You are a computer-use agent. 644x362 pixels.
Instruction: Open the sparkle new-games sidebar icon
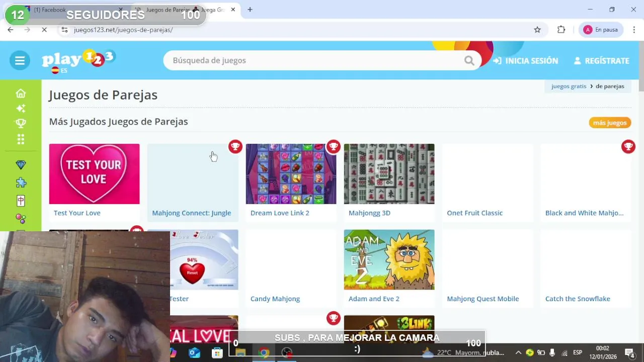(x=21, y=108)
